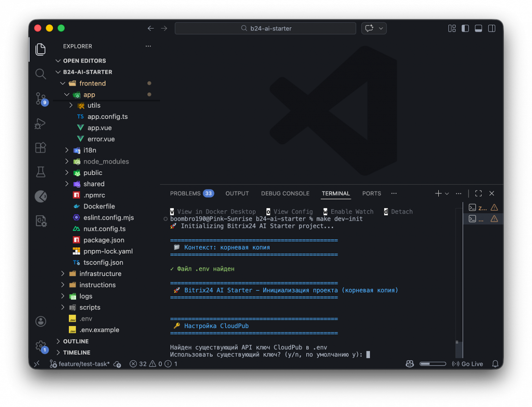Switch to the PROBLEMS tab
Image resolution: width=532 pixels, height=407 pixels.
click(185, 194)
